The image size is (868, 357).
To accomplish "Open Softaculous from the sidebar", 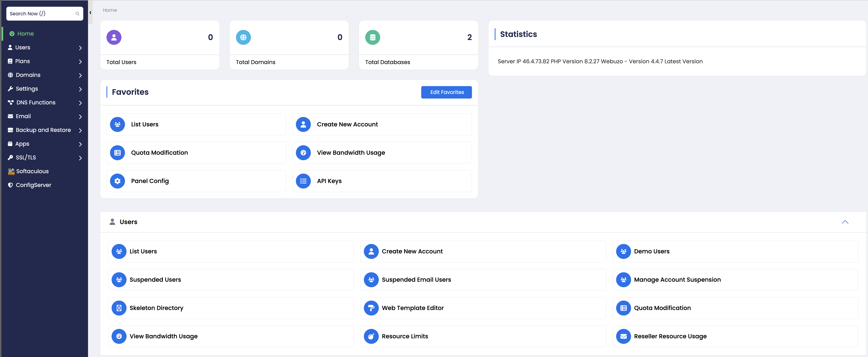I will coord(32,171).
